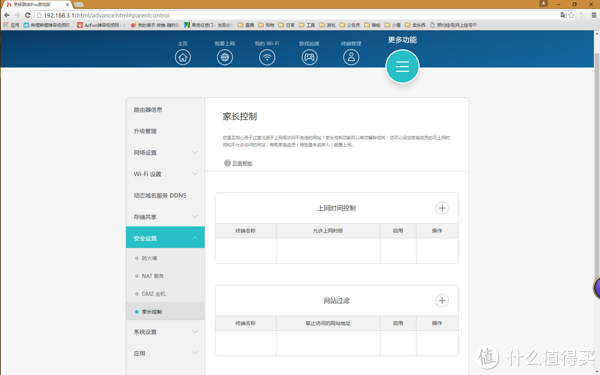Image resolution: width=600 pixels, height=375 pixels.
Task: Reload the page with the refresh icon
Action: [x=27, y=15]
